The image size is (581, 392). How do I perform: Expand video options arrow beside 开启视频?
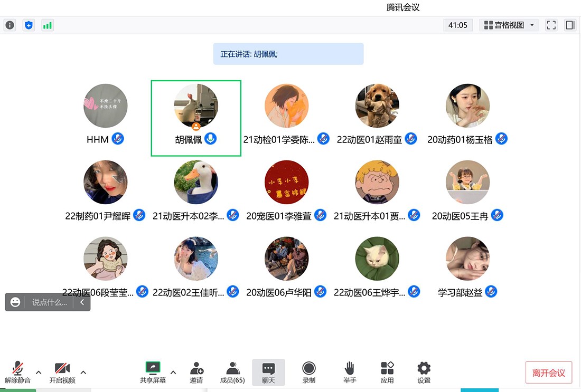pyautogui.click(x=83, y=372)
